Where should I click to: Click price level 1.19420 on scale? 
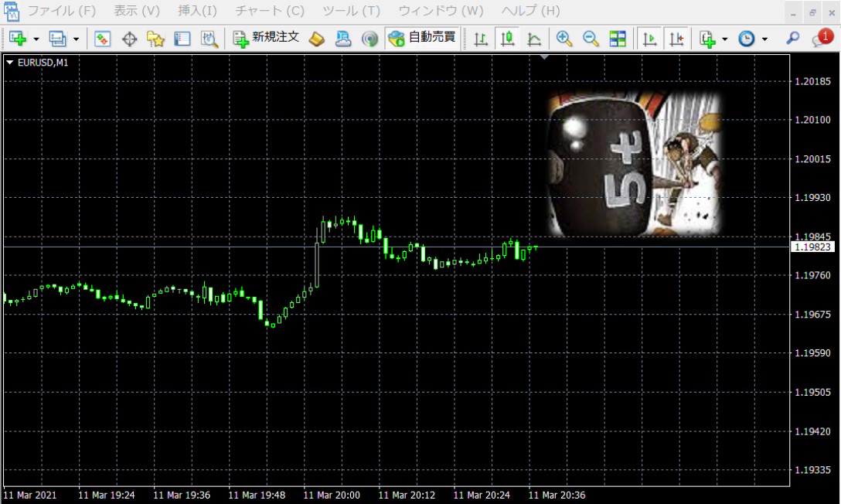812,431
